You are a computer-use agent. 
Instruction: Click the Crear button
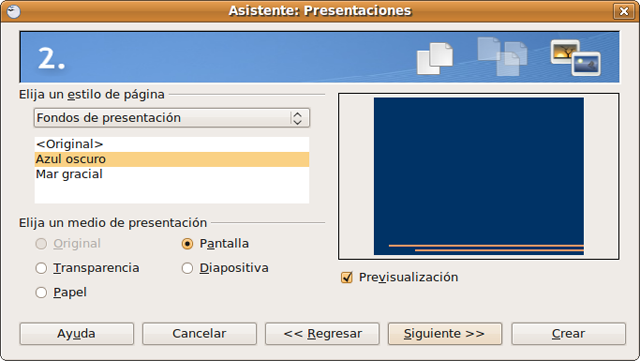pyautogui.click(x=568, y=334)
